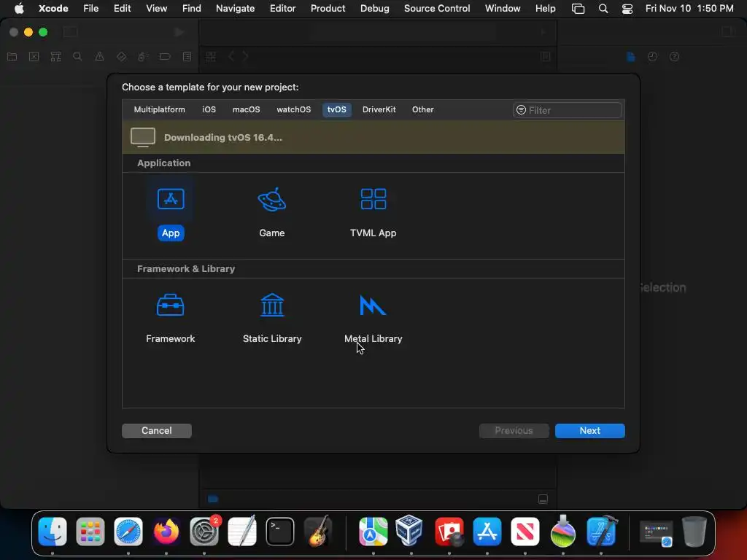Launch VirtualBox from the Dock

[x=409, y=530]
